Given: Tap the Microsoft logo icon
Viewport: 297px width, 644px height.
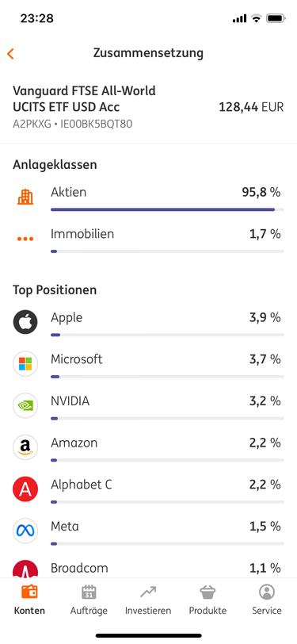Looking at the screenshot, I should pyautogui.click(x=25, y=364).
